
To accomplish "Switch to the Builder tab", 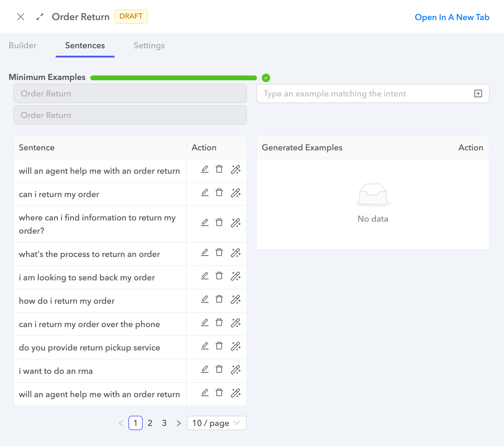I will (22, 46).
